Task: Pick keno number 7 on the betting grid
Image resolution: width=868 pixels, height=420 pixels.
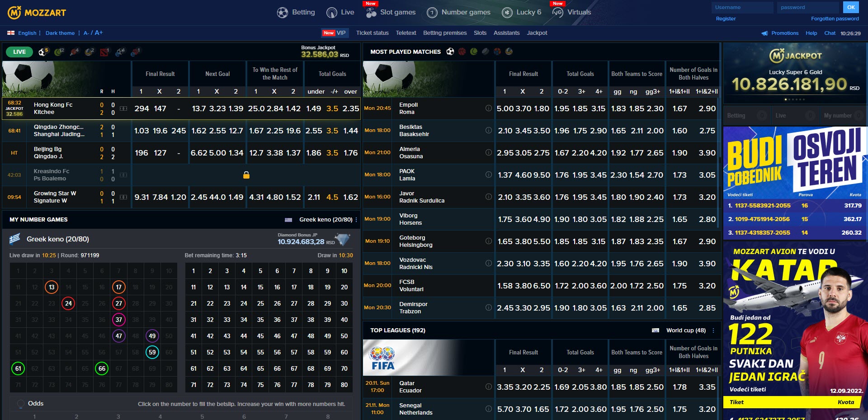Action: 294,271
